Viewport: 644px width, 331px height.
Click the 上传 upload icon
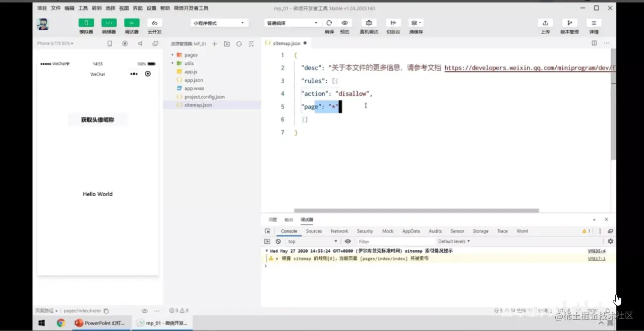[x=545, y=23]
